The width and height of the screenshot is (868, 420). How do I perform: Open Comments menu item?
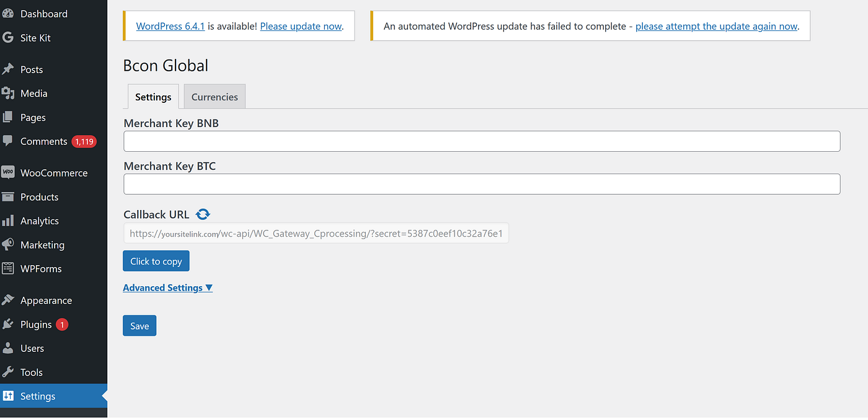(x=43, y=141)
